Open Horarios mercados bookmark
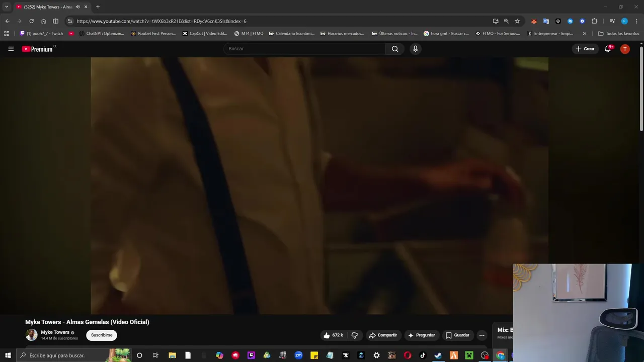Screen dimensions: 644x362 coord(343,34)
